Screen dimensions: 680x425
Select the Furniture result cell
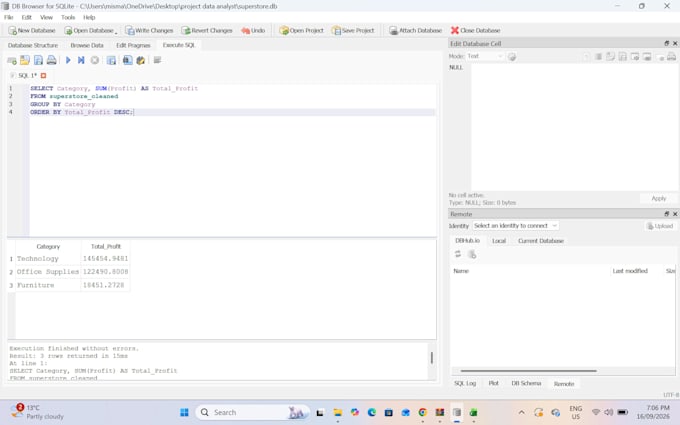coord(48,285)
